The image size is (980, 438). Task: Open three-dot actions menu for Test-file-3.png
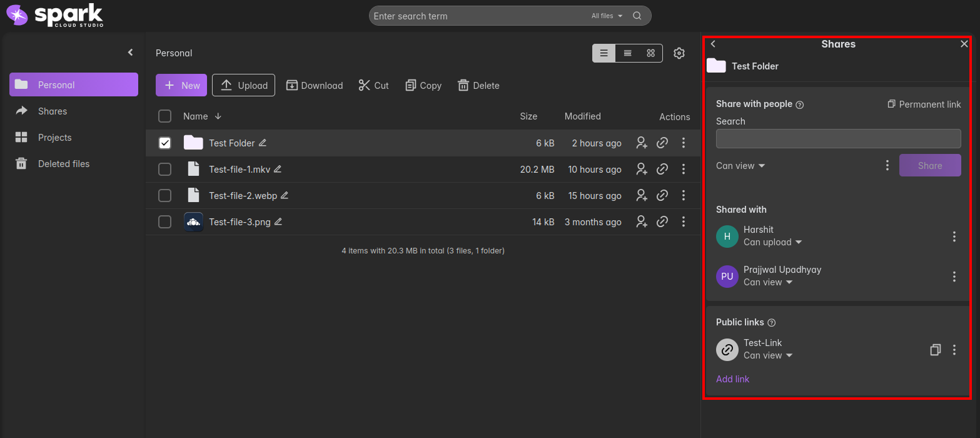[684, 222]
